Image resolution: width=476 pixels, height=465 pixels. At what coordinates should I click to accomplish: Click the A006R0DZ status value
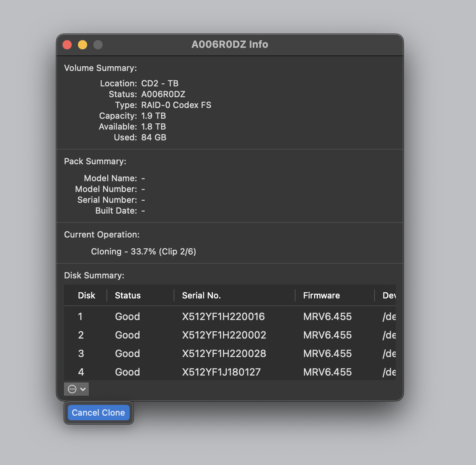(163, 94)
